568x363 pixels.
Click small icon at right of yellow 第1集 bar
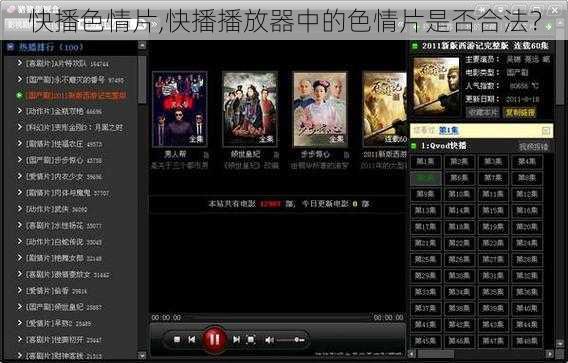(x=546, y=131)
